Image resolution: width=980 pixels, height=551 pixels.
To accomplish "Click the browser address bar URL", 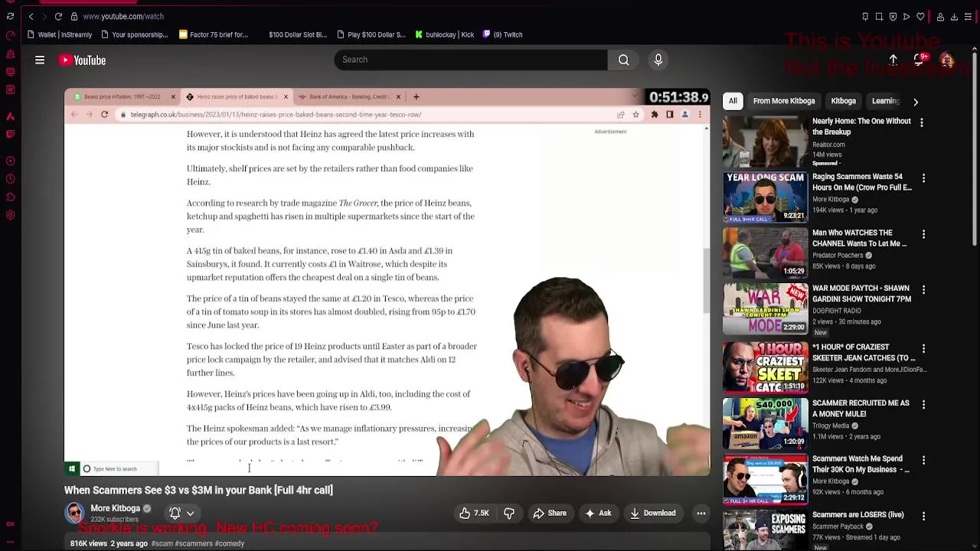I will pos(123,16).
